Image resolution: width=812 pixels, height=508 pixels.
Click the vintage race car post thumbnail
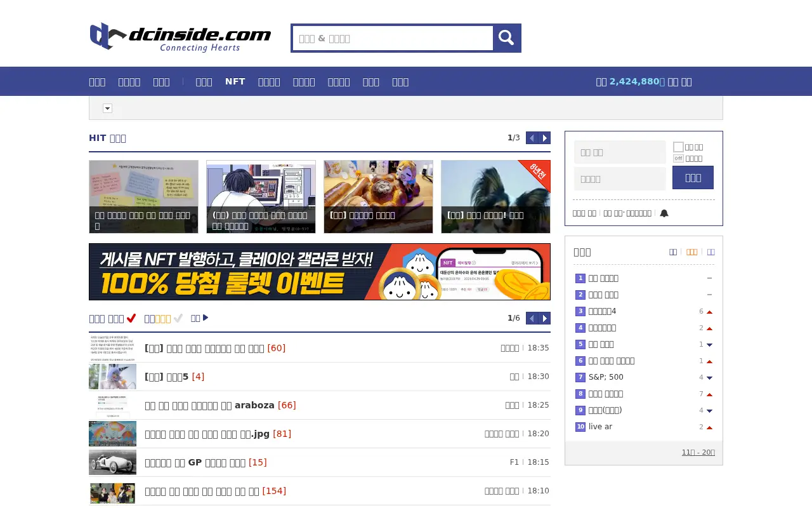(112, 462)
